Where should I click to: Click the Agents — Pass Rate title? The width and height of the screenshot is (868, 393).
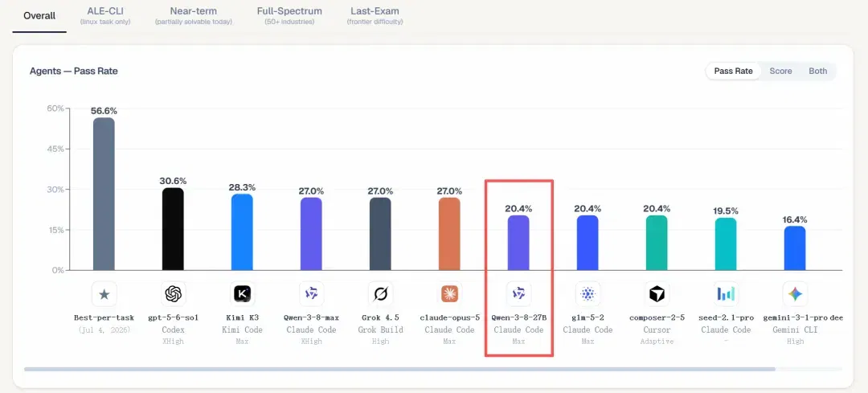coord(74,71)
